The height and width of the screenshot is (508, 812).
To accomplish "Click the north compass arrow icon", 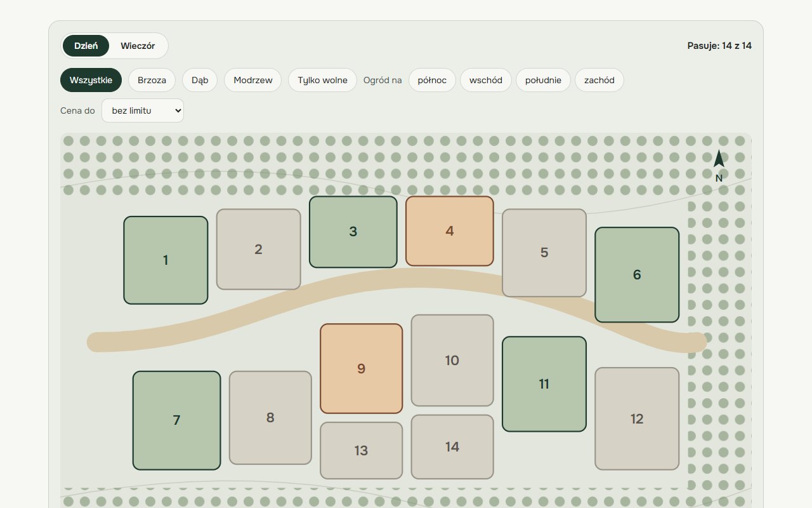I will (719, 159).
